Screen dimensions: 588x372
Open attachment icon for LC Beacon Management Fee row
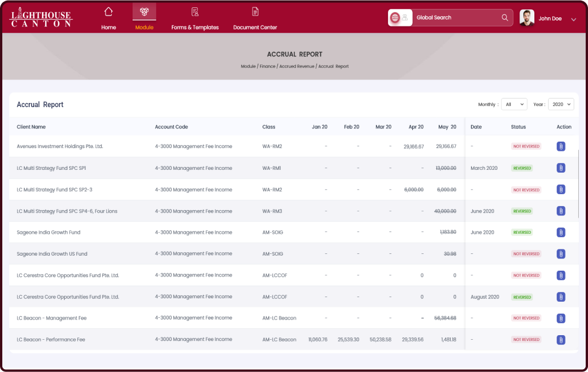561,318
